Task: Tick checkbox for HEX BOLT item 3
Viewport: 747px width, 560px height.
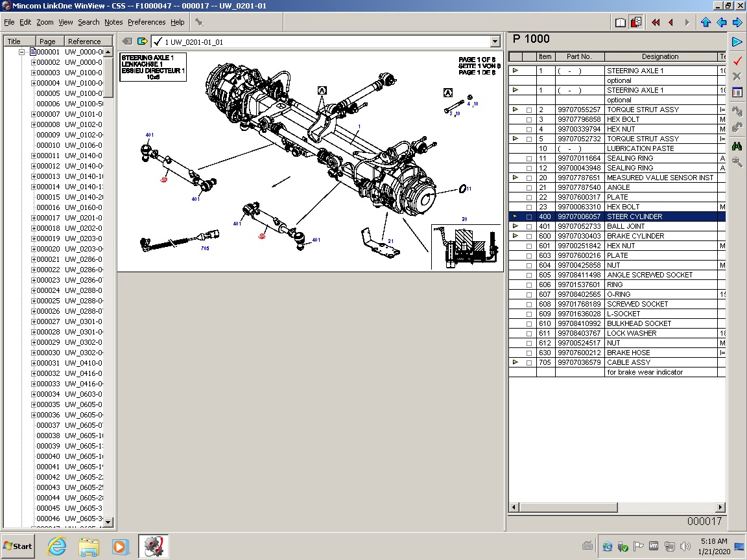Action: 529,119
